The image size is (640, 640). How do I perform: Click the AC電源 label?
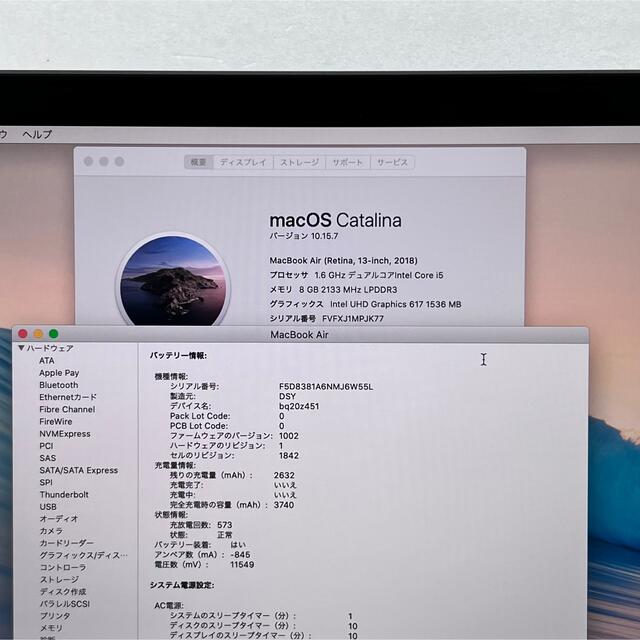coord(169,606)
